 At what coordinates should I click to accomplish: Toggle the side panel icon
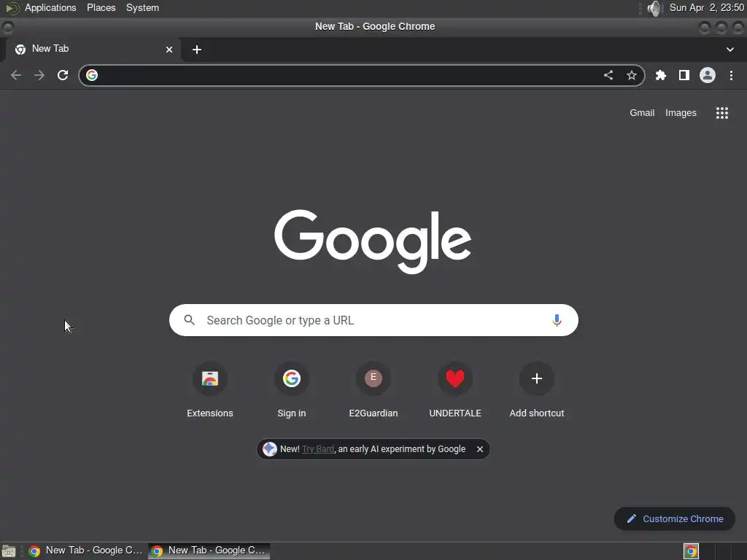(684, 75)
